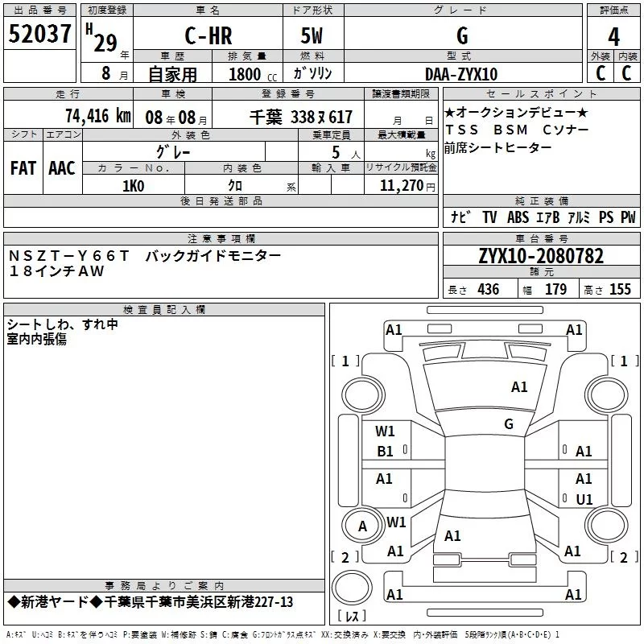Click the car name C-HR
644x644 pixels.
click(x=208, y=35)
